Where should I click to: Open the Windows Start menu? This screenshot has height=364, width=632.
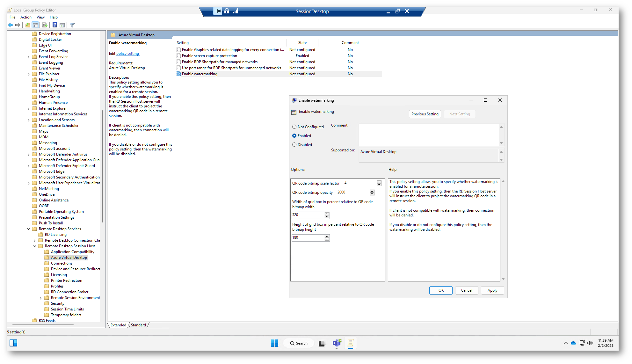coord(274,343)
